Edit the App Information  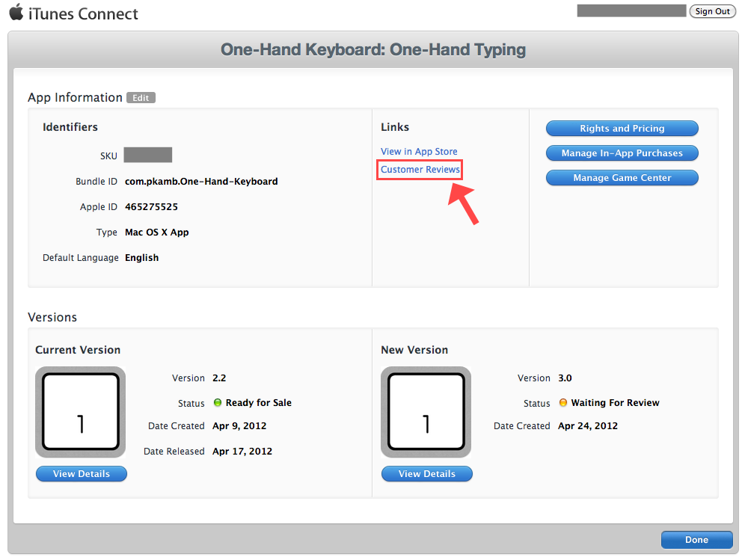pyautogui.click(x=141, y=98)
